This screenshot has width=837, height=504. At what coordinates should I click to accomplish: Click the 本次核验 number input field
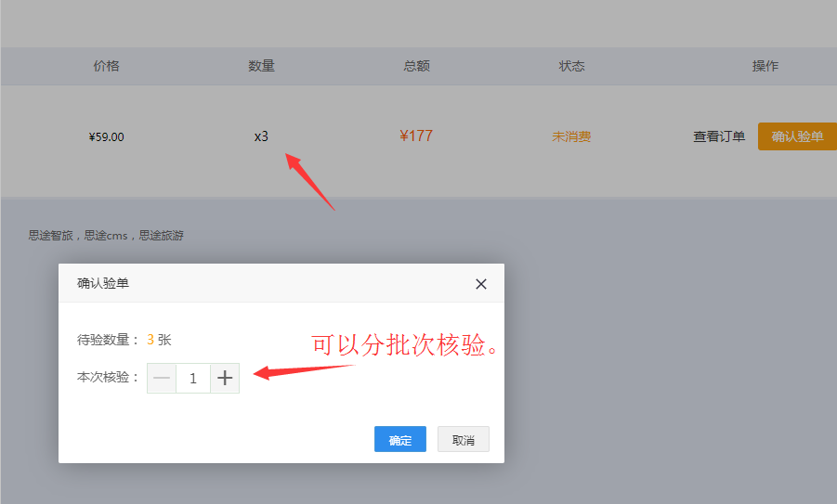[x=193, y=378]
